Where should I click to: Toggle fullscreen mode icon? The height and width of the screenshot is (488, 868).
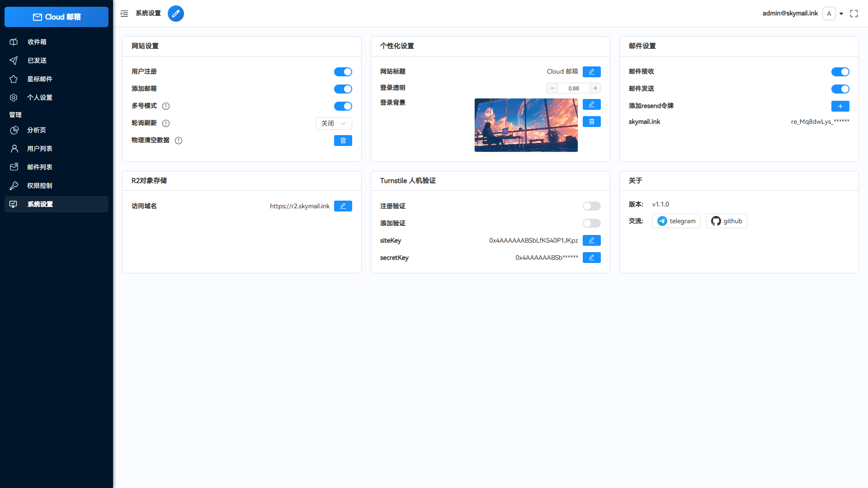pyautogui.click(x=854, y=14)
